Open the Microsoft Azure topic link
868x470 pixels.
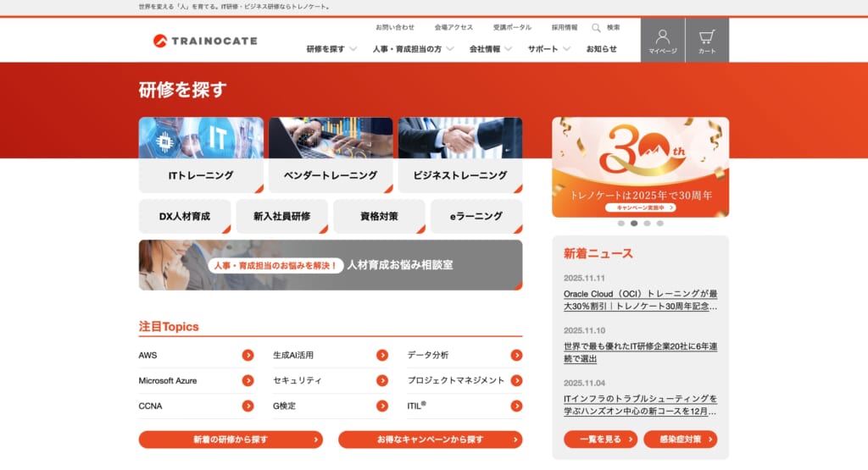pyautogui.click(x=168, y=380)
